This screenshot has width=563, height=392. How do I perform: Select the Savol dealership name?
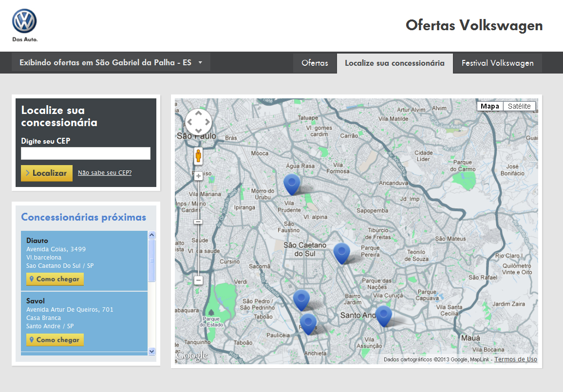[x=36, y=301]
